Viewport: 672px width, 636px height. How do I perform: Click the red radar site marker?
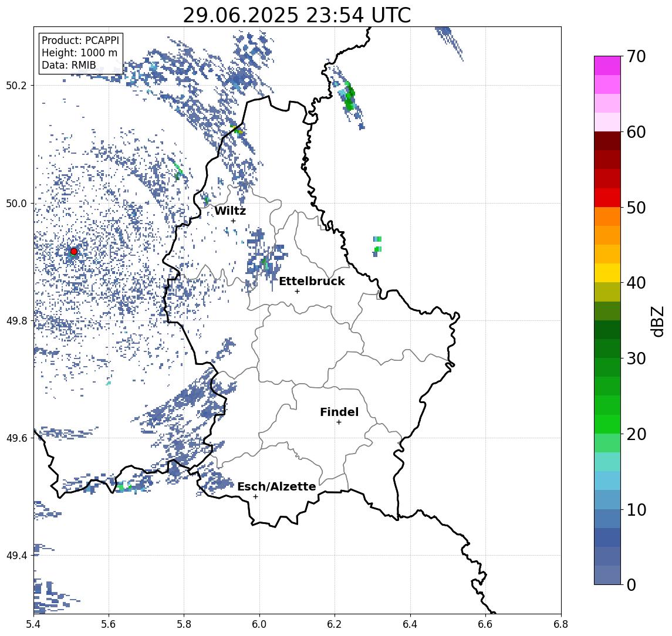74,251
